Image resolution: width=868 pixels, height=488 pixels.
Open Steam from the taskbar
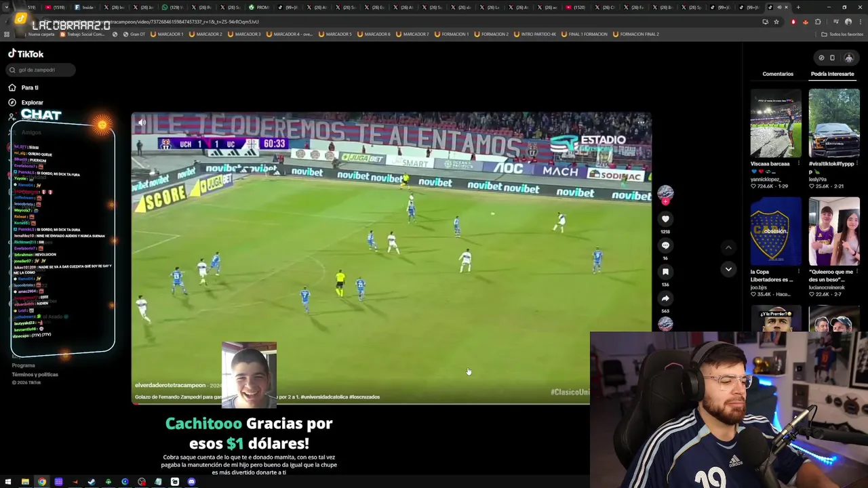click(x=92, y=482)
